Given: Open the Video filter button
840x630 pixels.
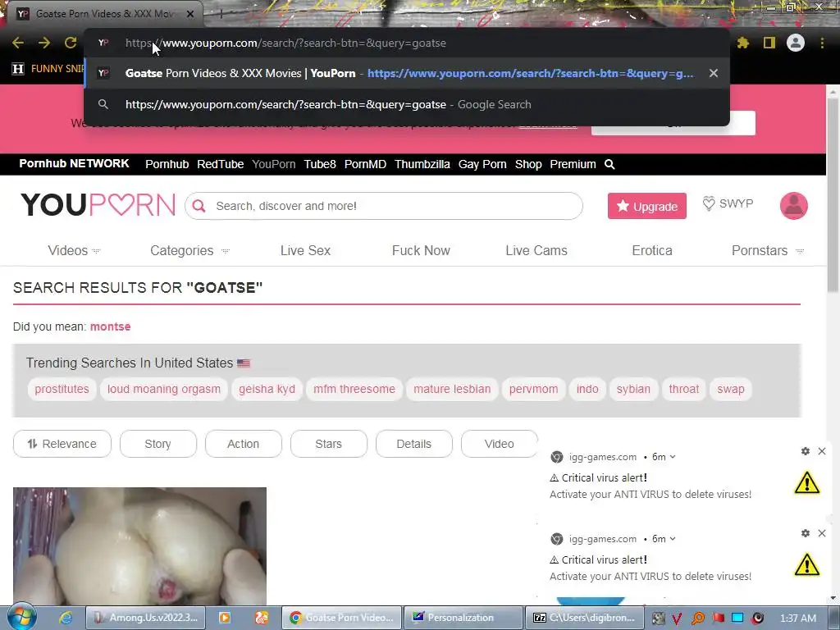Looking at the screenshot, I should pyautogui.click(x=500, y=444).
